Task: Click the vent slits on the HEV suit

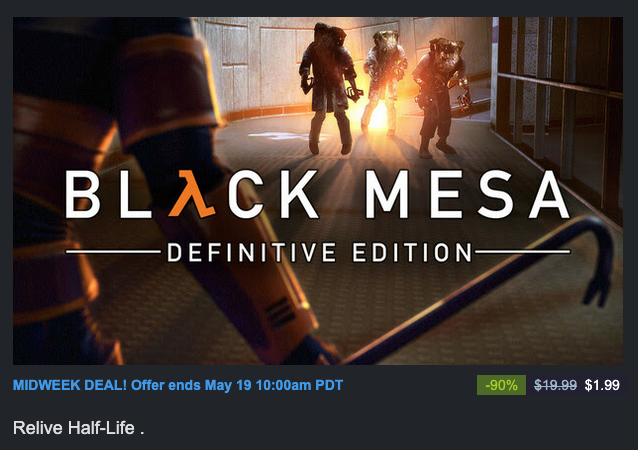Action: [x=280, y=312]
